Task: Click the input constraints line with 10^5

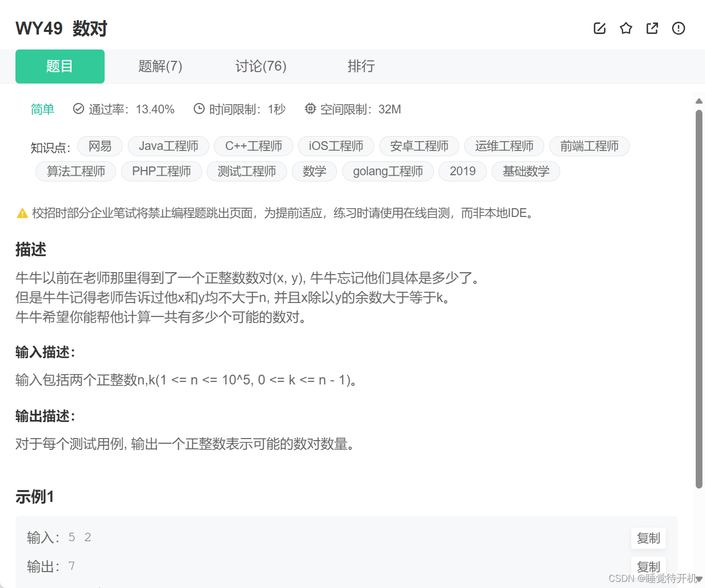Action: [187, 380]
